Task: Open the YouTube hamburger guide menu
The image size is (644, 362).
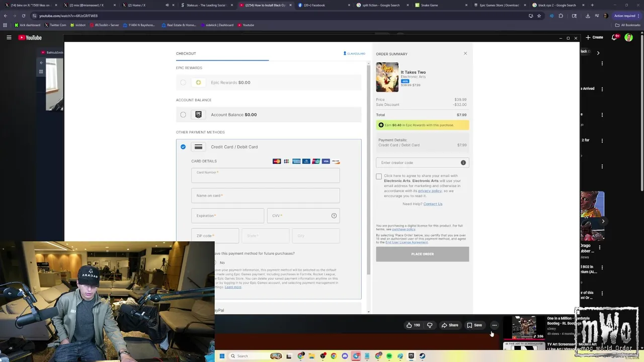Action: click(9, 38)
